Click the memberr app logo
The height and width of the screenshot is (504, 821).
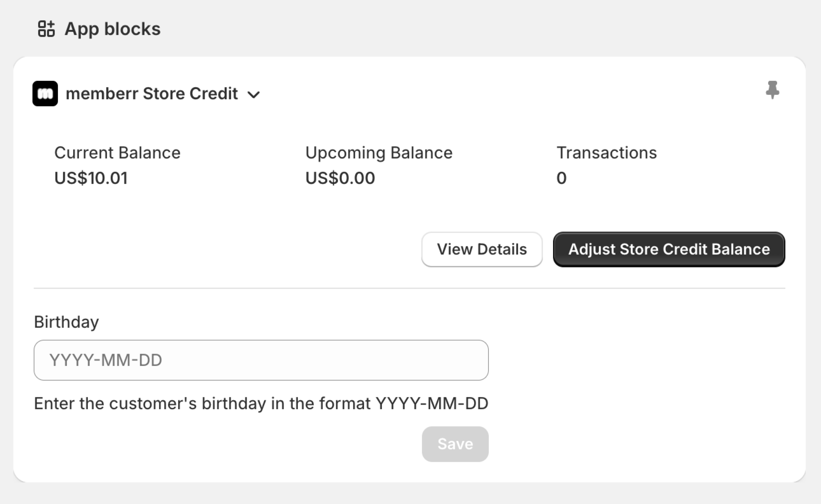(45, 93)
